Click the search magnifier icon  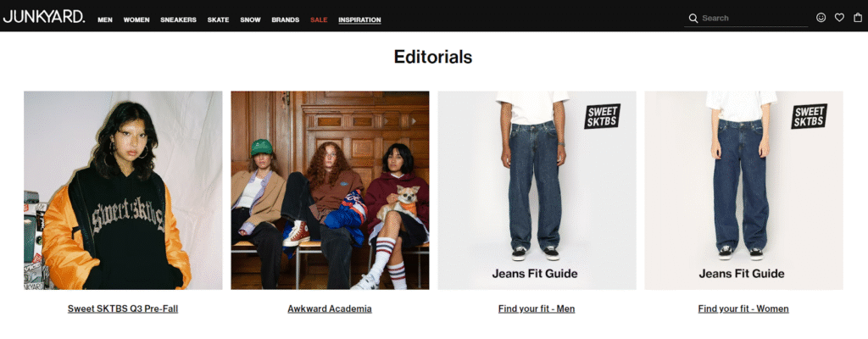(x=693, y=19)
